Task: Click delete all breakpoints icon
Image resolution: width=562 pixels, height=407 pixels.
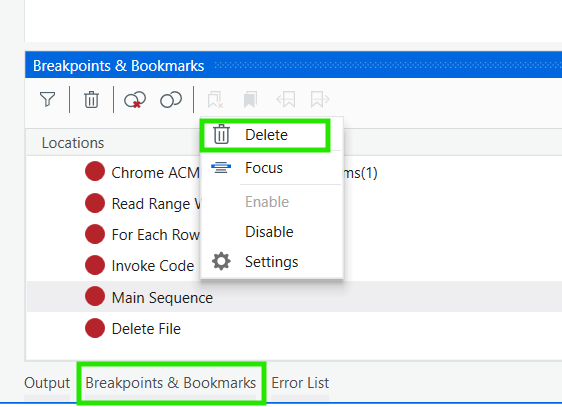Action: [135, 99]
